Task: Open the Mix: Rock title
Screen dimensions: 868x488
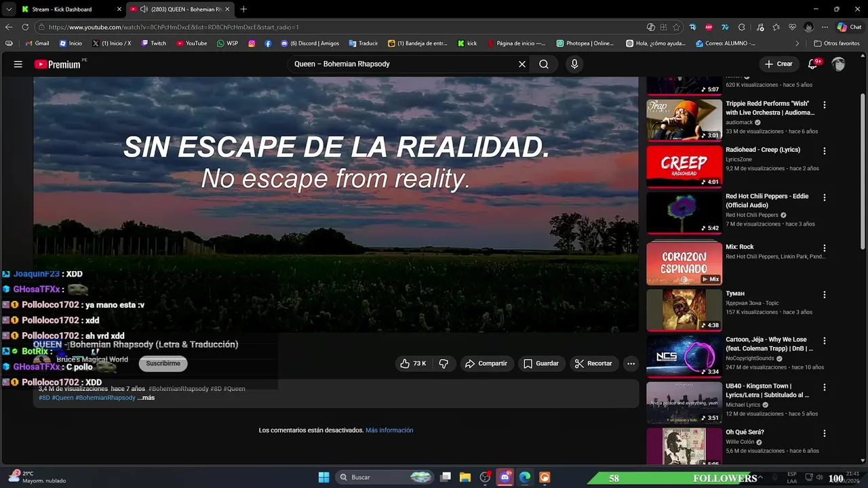Action: point(740,247)
